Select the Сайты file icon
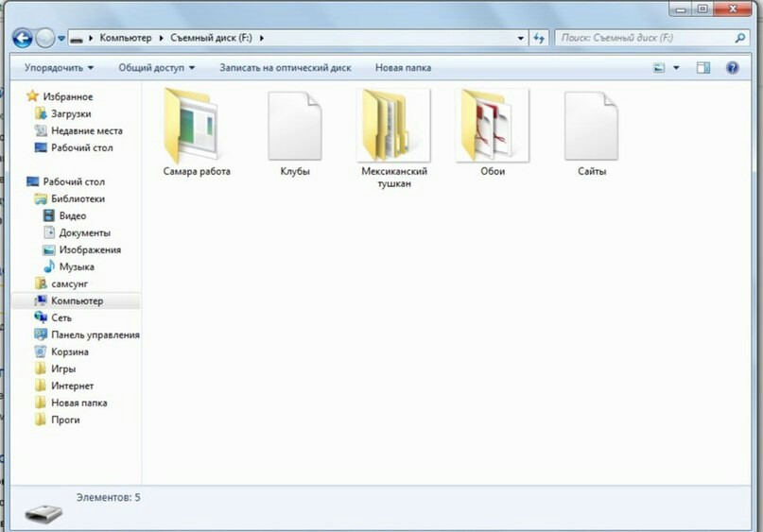 [x=591, y=126]
